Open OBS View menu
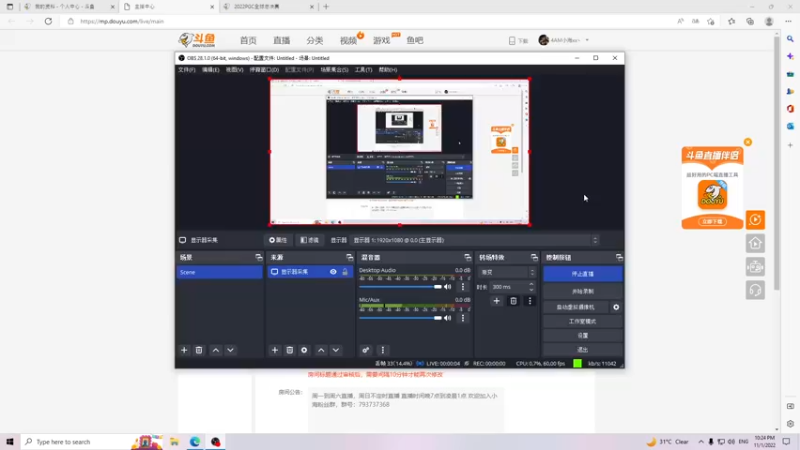Image resolution: width=800 pixels, height=450 pixels. 234,70
